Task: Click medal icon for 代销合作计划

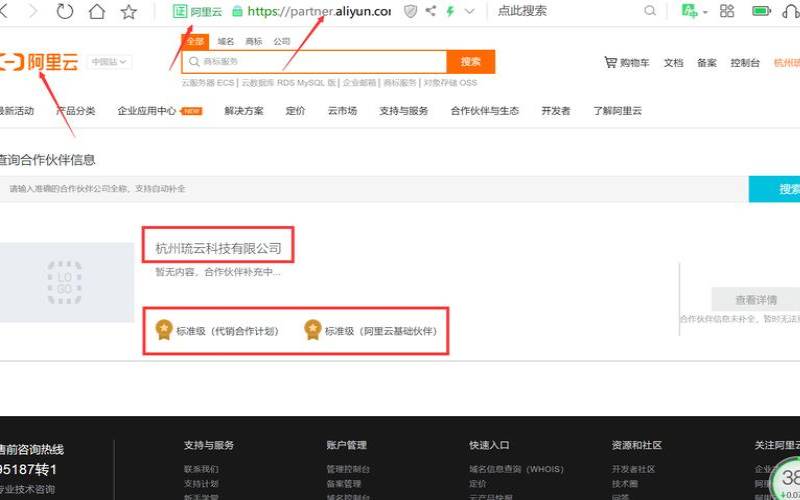Action: pyautogui.click(x=164, y=330)
